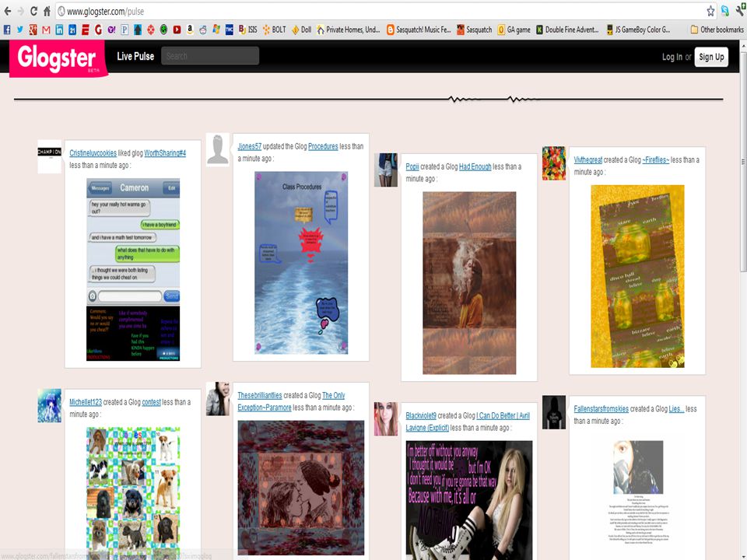This screenshot has width=747, height=560.
Task: Open the Had Enough glog link
Action: click(x=475, y=166)
